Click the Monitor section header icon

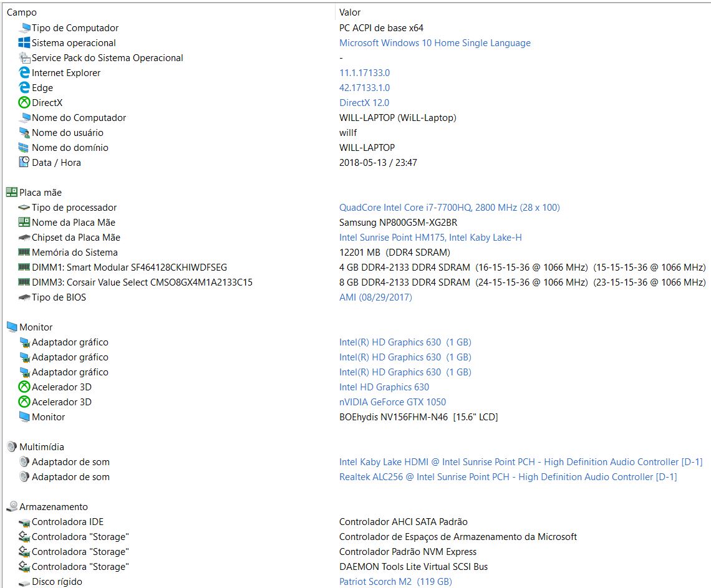pos(12,327)
